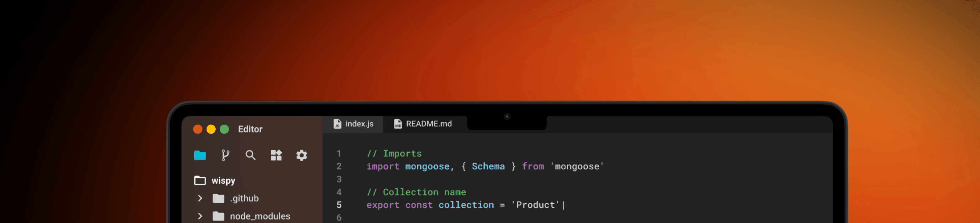Click line number 2 in the gutter
This screenshot has width=980, height=223.
tap(339, 166)
